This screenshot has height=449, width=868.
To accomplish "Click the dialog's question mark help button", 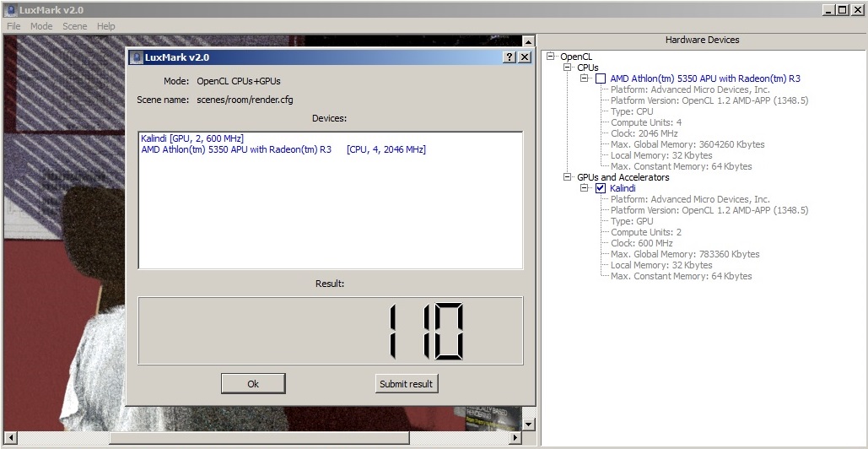I will tap(509, 57).
